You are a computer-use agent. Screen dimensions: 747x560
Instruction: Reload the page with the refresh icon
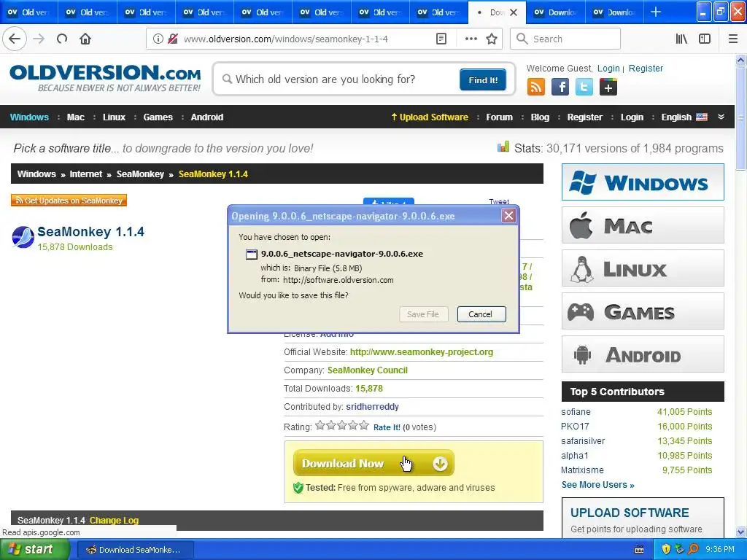[x=62, y=39]
